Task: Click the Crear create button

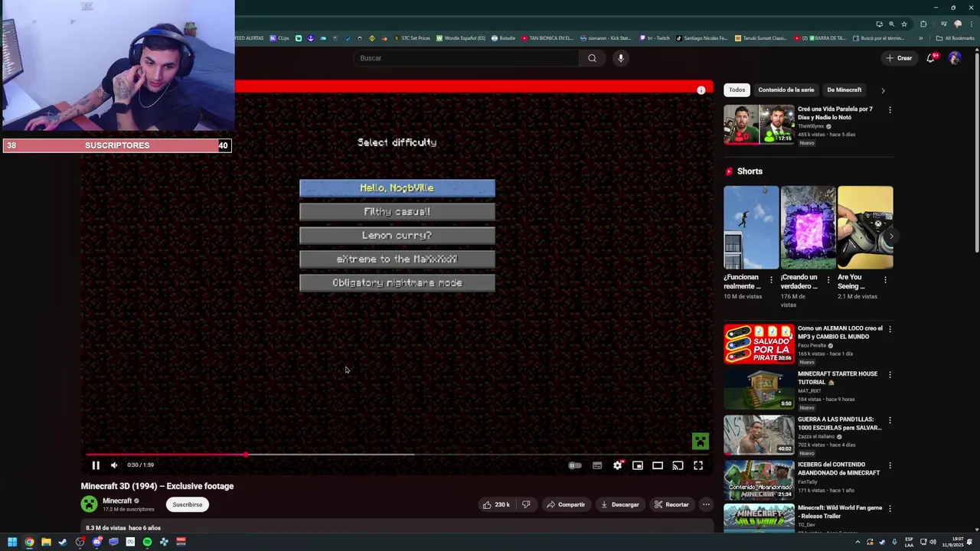Action: coord(899,58)
